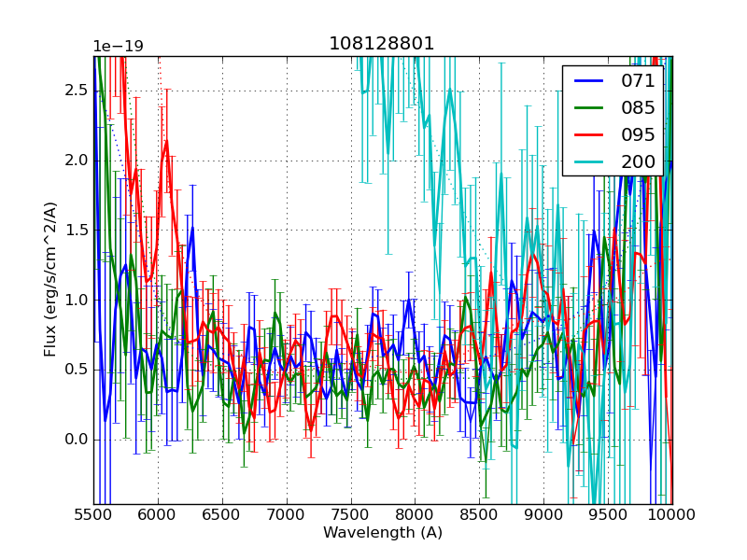Image resolution: width=747 pixels, height=560 pixels.
Task: Click the 5500 x-axis tick label
Action: (x=93, y=514)
